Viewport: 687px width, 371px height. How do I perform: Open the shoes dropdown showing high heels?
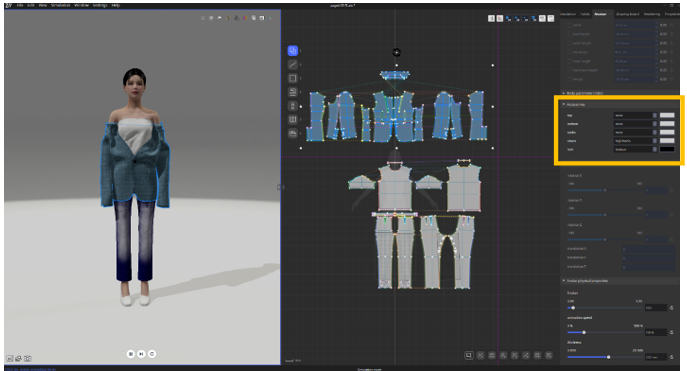(635, 141)
